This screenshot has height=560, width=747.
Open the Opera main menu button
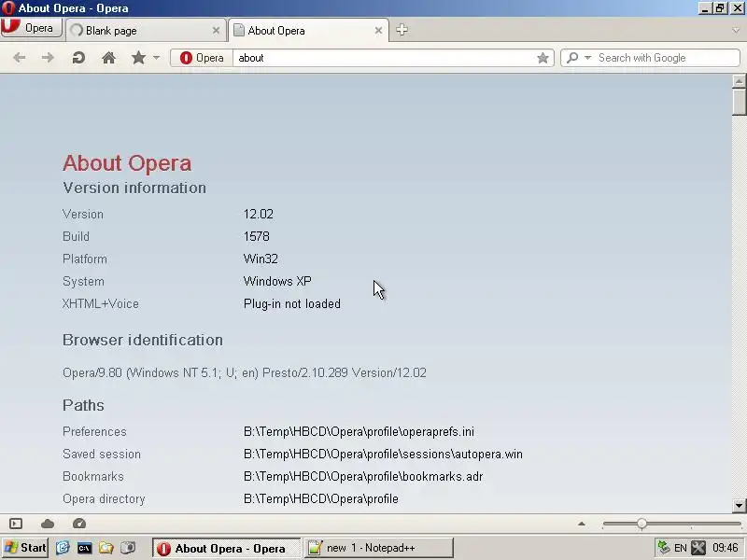pos(32,28)
